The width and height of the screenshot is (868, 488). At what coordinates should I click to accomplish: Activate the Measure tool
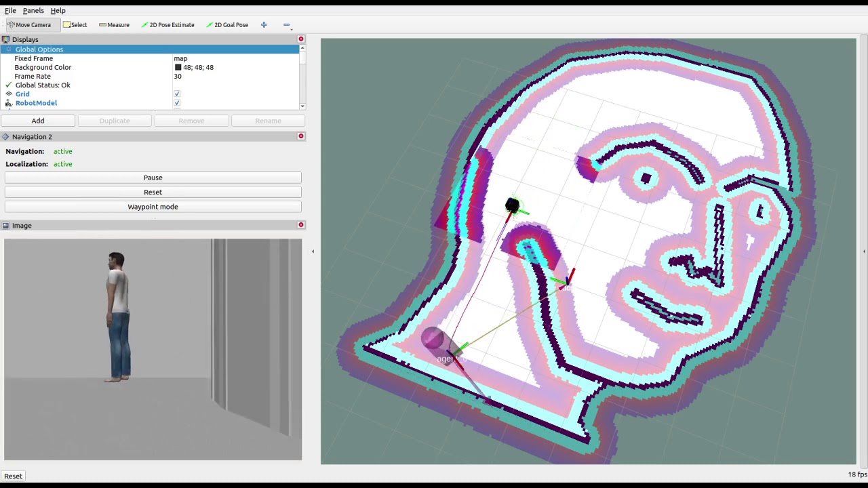(x=114, y=25)
